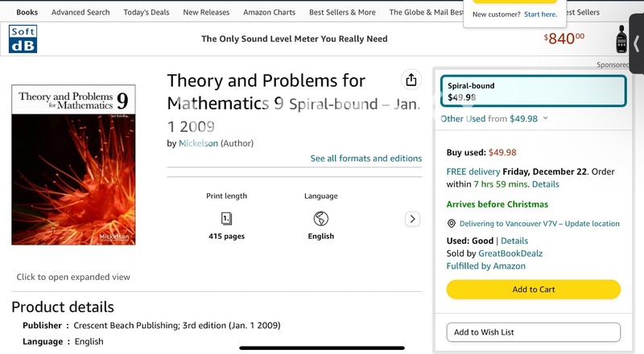
Task: Click the language globe icon
Action: click(x=320, y=218)
